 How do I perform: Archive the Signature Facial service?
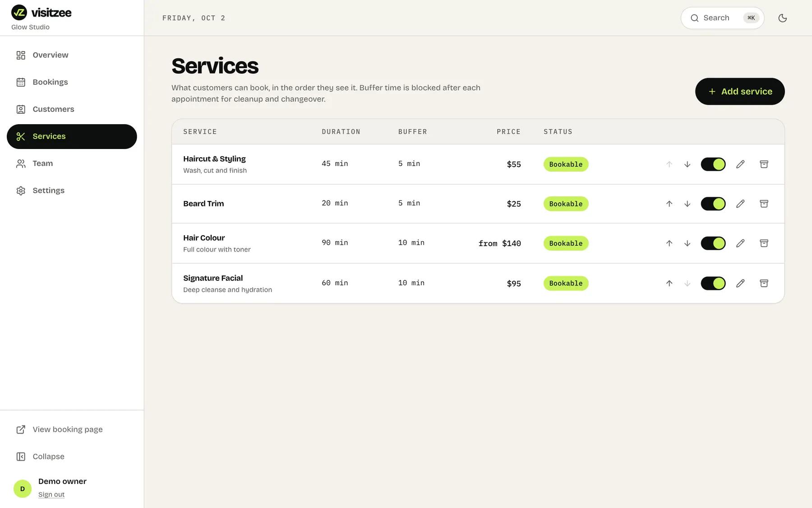point(764,284)
